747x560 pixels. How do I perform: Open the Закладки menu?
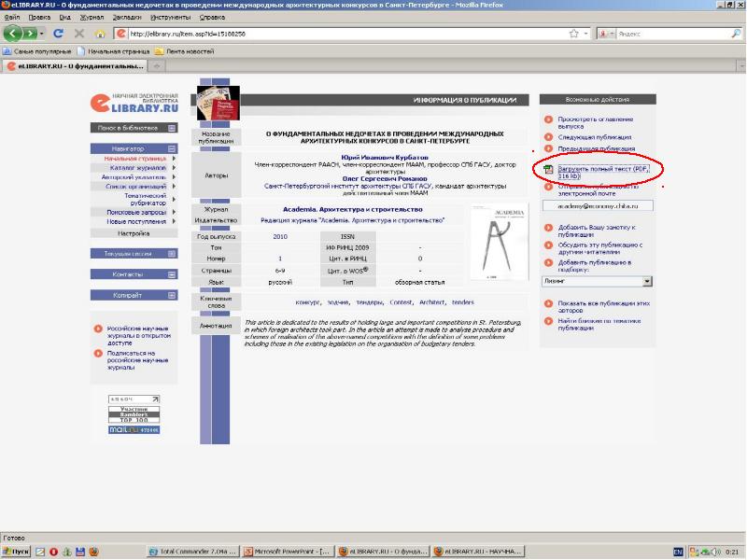point(127,17)
